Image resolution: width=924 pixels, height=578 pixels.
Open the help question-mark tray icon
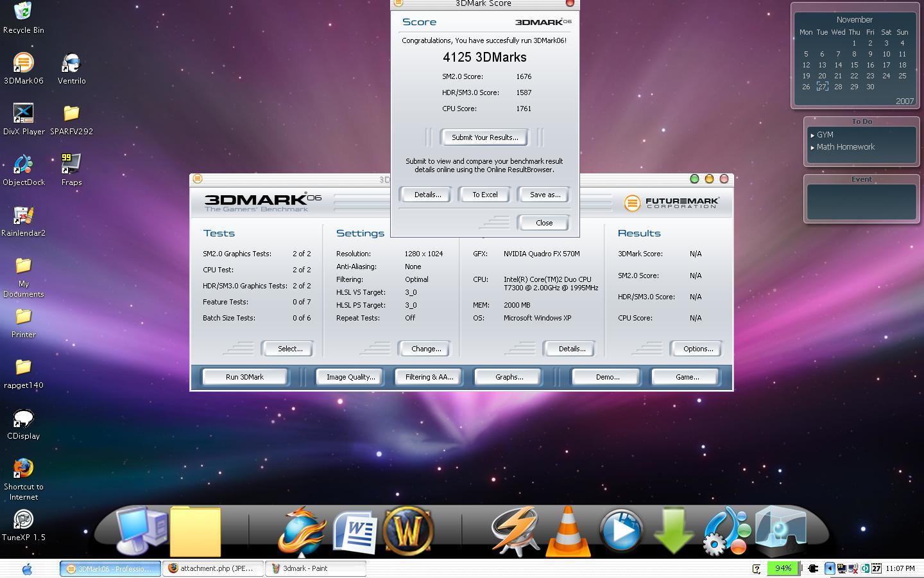pyautogui.click(x=757, y=568)
